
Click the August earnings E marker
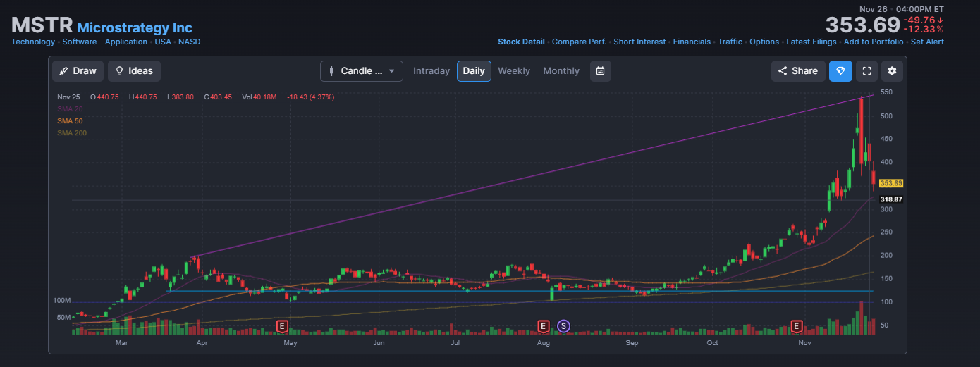point(543,326)
